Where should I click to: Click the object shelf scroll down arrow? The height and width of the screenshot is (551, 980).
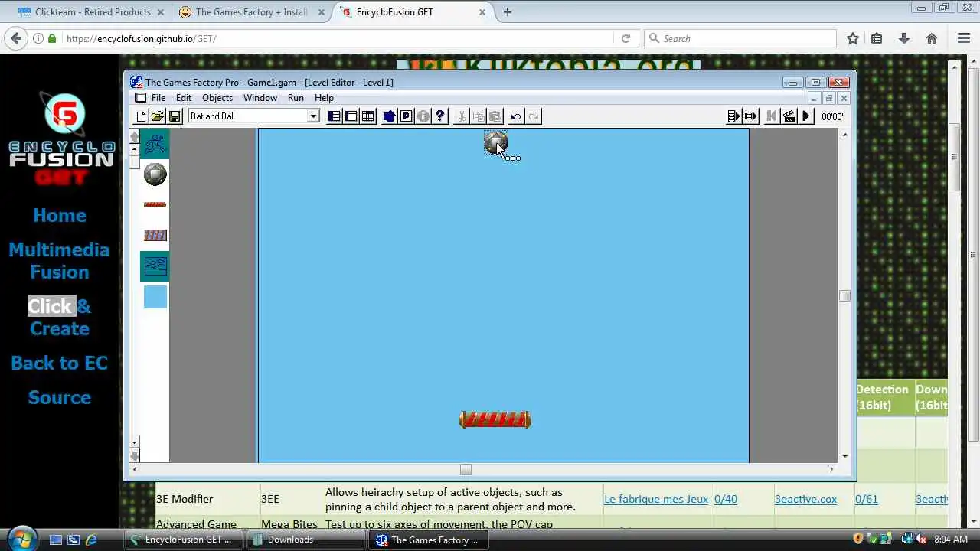135,442
